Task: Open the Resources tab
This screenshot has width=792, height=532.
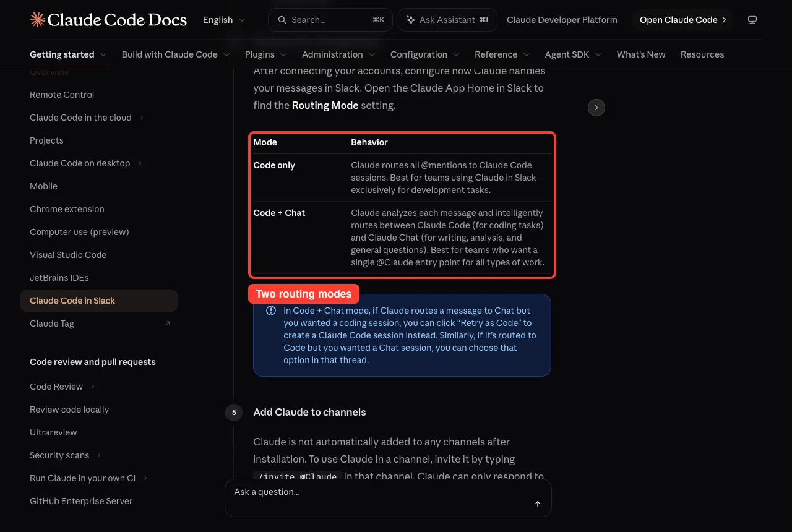Action: click(702, 54)
